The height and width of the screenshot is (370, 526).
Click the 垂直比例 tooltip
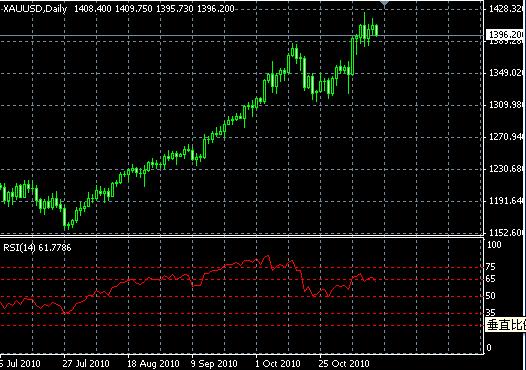click(506, 325)
